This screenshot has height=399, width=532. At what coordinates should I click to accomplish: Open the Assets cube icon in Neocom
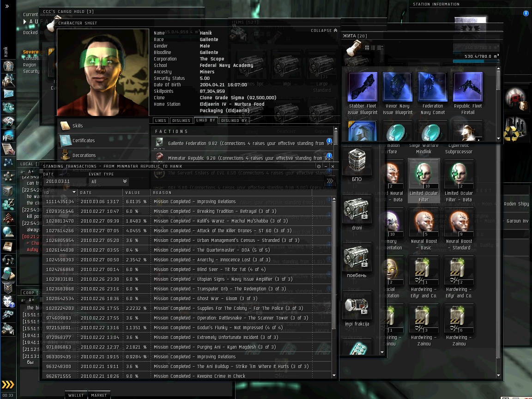point(8,191)
